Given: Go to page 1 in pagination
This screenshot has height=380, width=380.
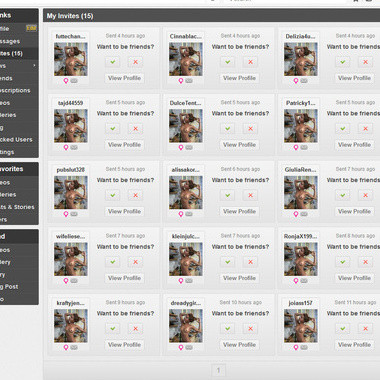Looking at the screenshot, I should 218,370.
